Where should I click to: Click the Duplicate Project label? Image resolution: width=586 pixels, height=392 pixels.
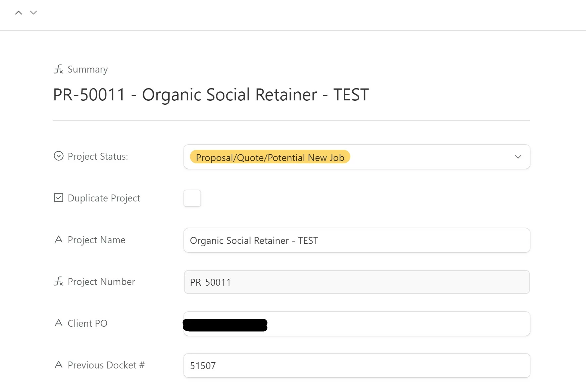coord(104,198)
